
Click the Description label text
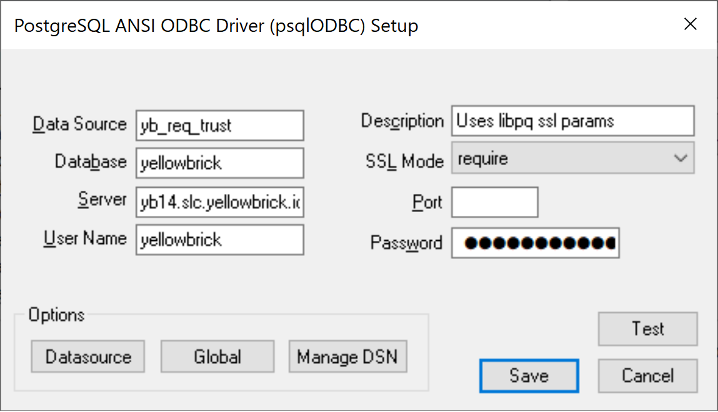[x=401, y=121]
